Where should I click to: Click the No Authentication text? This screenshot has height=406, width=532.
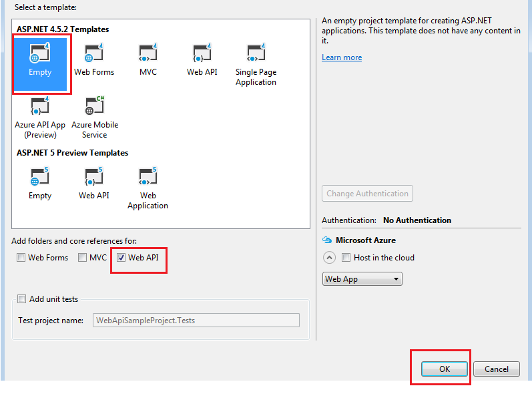point(417,220)
